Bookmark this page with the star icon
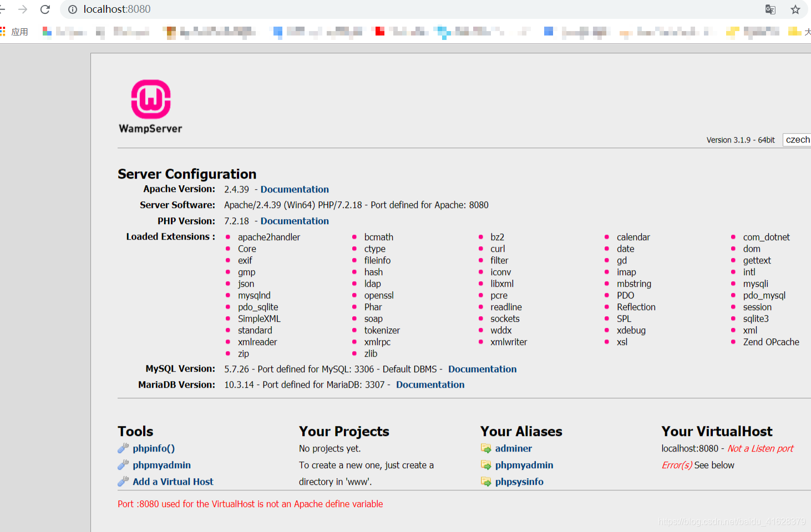 point(795,9)
